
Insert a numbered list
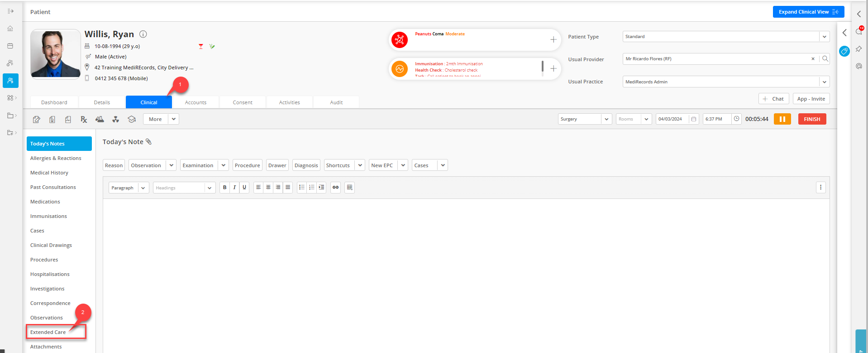coord(312,188)
